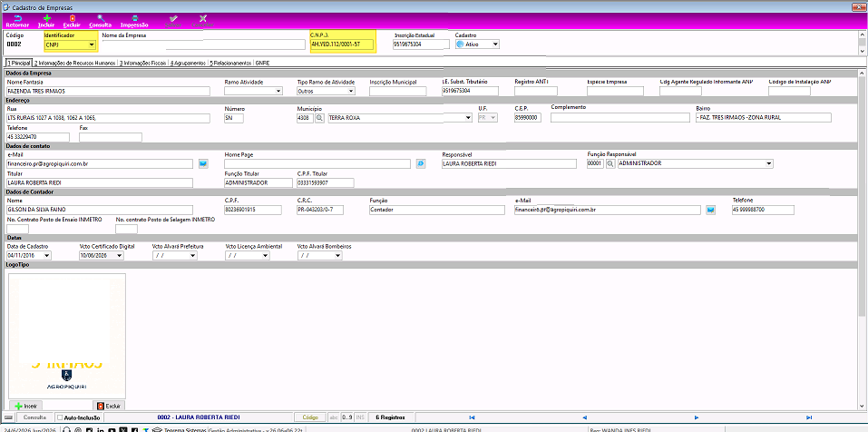Open the Consulta magnifier tool
868x432 pixels.
(x=101, y=18)
